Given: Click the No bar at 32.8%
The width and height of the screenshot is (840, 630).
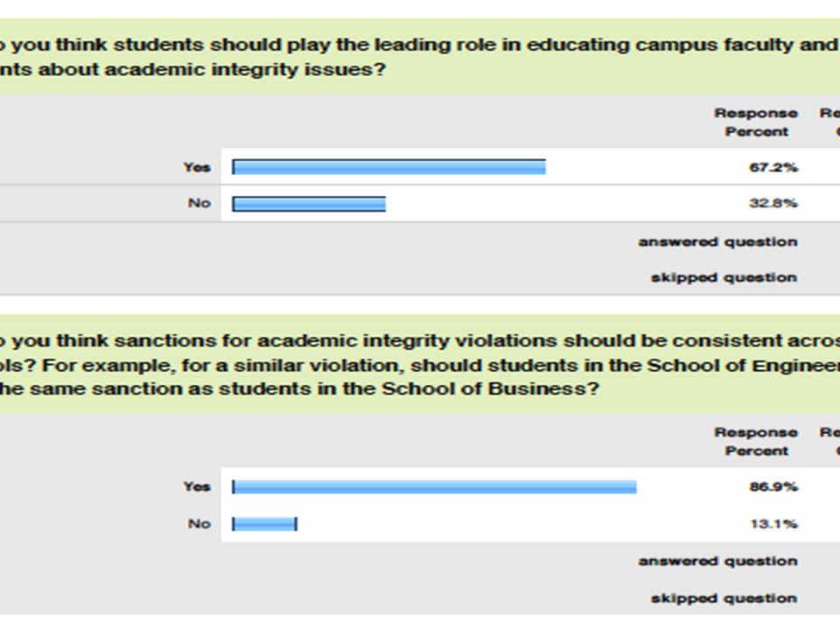Looking at the screenshot, I should (x=309, y=204).
